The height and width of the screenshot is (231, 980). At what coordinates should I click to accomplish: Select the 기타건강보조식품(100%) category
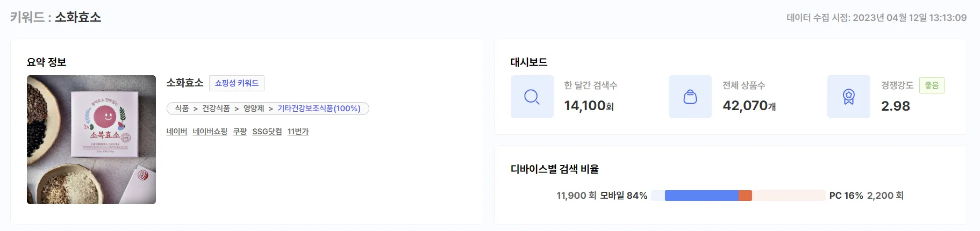pyautogui.click(x=319, y=109)
